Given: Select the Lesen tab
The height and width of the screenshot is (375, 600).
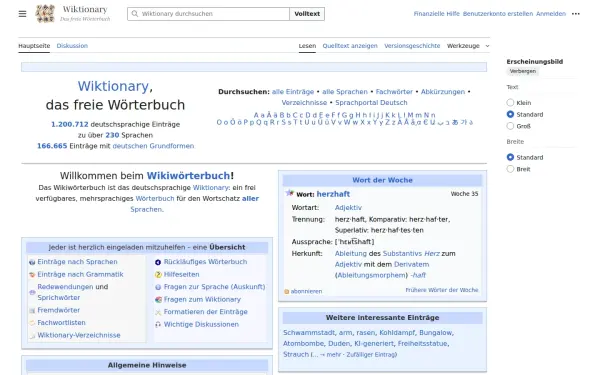Looking at the screenshot, I should (307, 46).
